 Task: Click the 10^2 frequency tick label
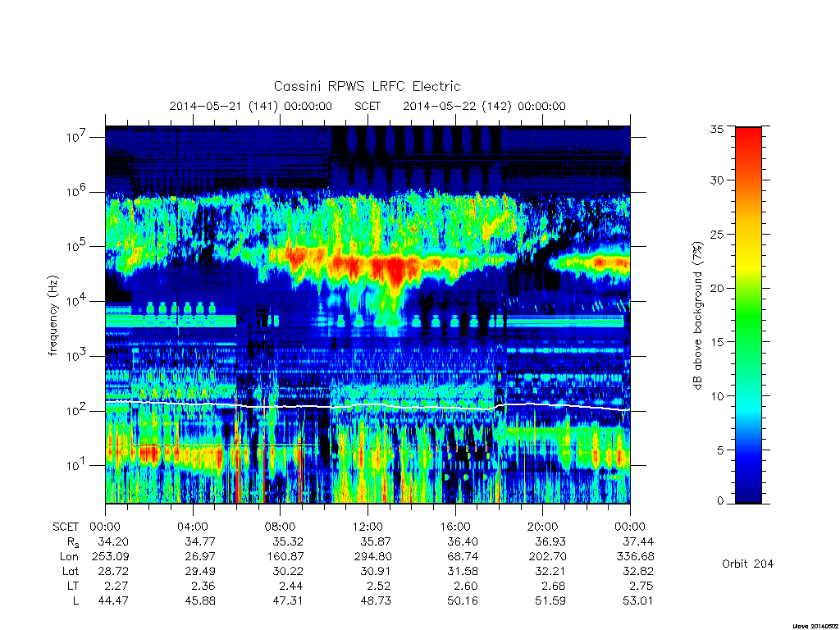coord(76,410)
